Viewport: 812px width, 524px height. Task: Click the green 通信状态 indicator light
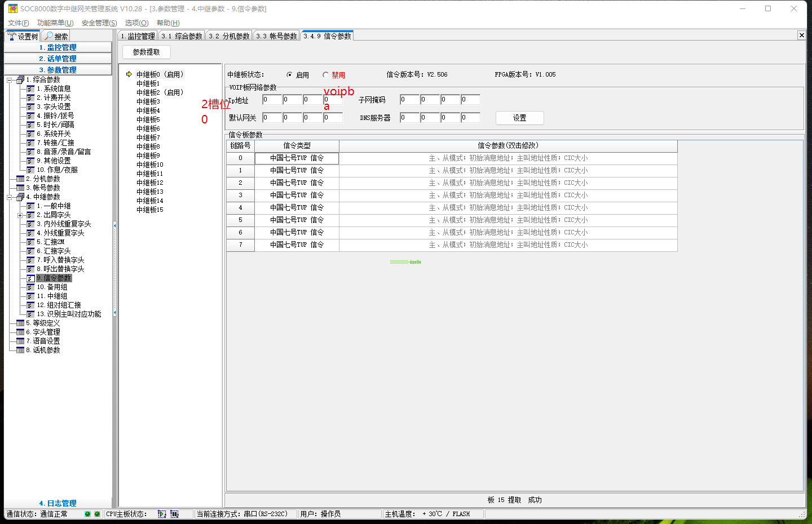click(x=87, y=514)
